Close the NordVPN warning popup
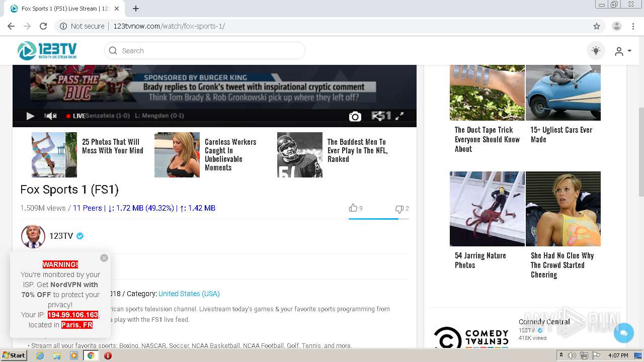This screenshot has height=362, width=644. coord(104,258)
